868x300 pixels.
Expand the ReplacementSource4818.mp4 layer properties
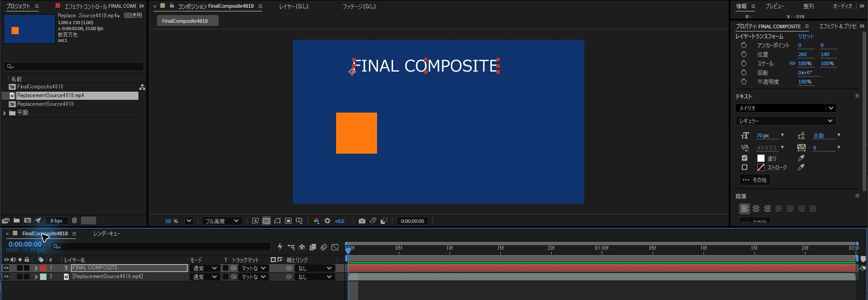(x=36, y=277)
